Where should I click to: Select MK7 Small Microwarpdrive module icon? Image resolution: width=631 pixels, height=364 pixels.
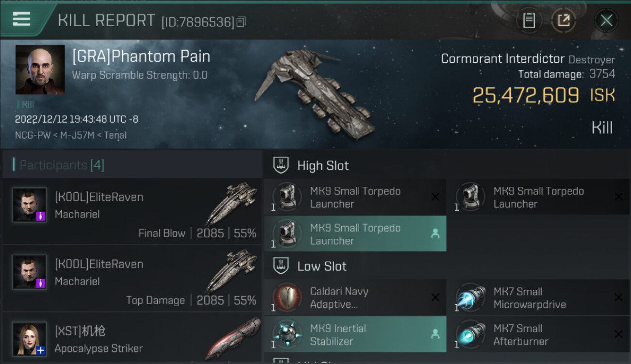point(470,298)
